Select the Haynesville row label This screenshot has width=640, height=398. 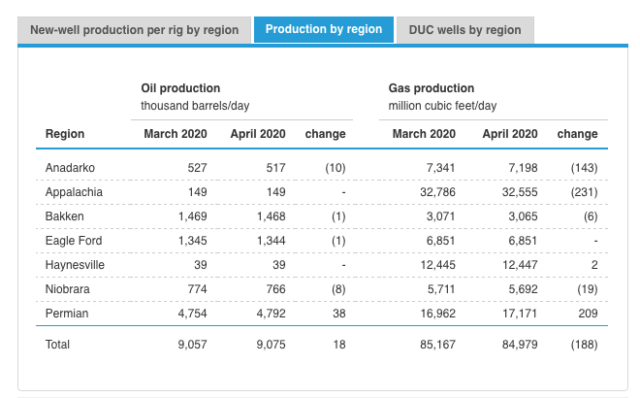75,265
